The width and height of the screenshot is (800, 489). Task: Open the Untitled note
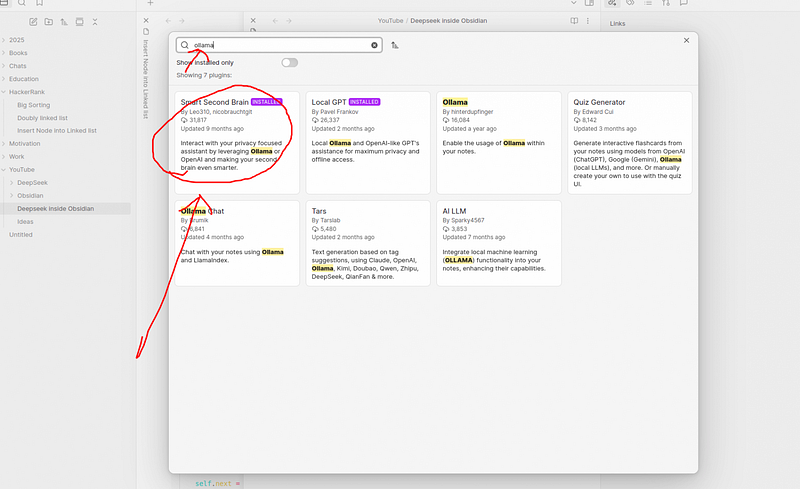[20, 235]
